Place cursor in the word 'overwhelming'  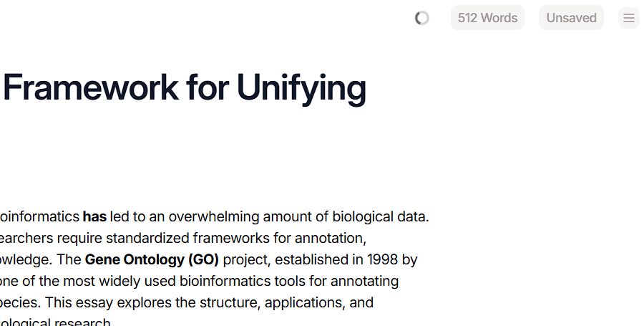[x=213, y=217]
